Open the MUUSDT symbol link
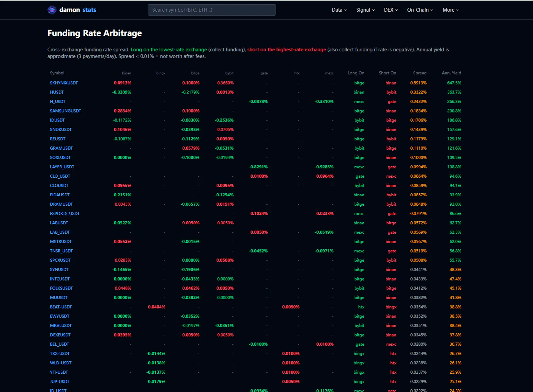Viewport: 533px width, 392px height. (59, 297)
